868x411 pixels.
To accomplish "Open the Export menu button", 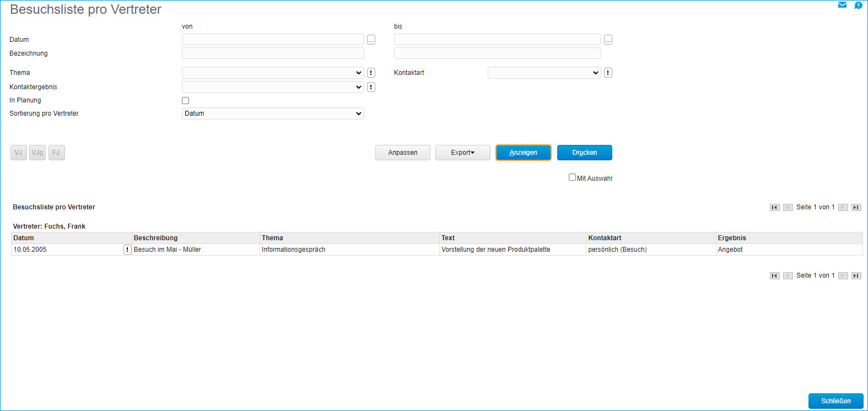I will pyautogui.click(x=462, y=153).
